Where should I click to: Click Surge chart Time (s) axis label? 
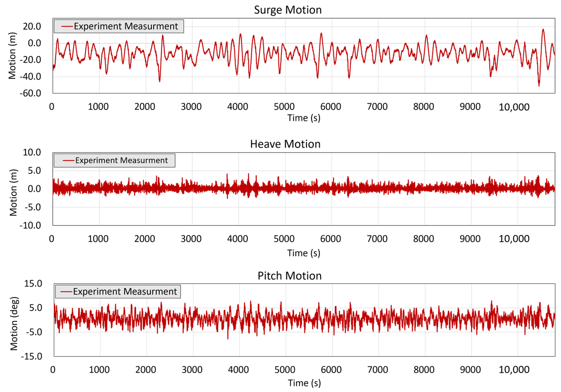pyautogui.click(x=304, y=118)
